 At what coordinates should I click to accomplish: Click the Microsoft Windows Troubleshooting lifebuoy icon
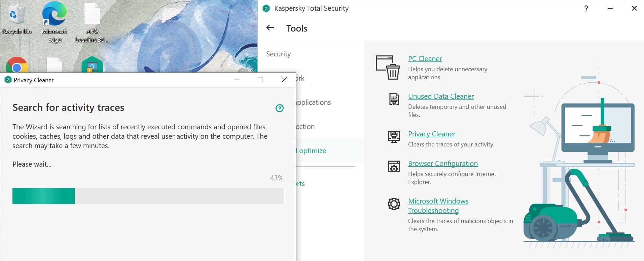(394, 204)
